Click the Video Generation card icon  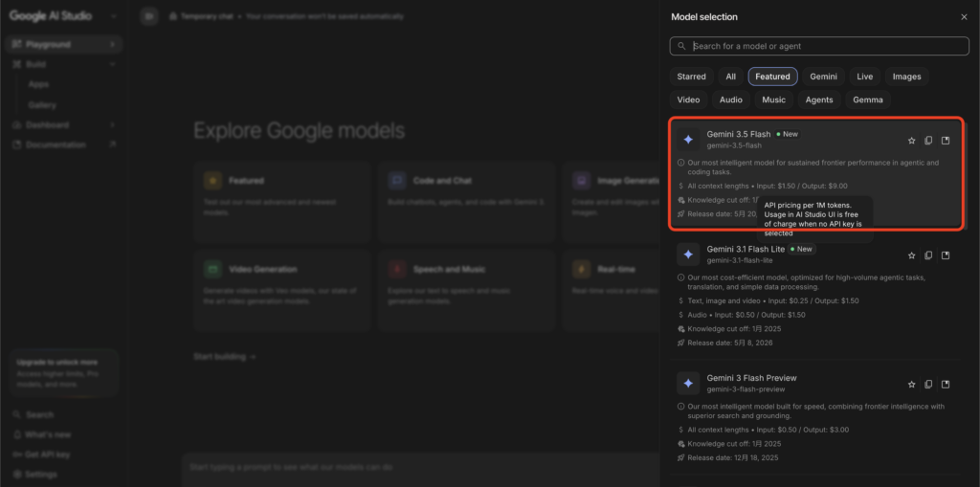point(213,270)
